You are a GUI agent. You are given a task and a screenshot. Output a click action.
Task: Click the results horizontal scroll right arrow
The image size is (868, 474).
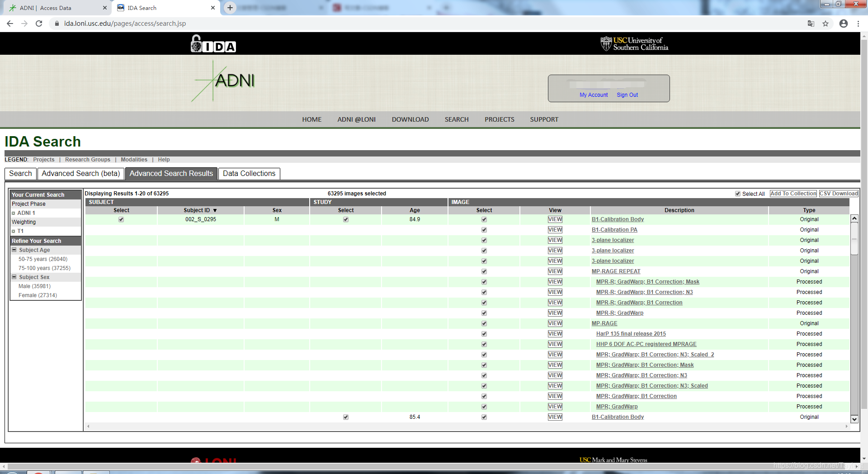(846, 426)
